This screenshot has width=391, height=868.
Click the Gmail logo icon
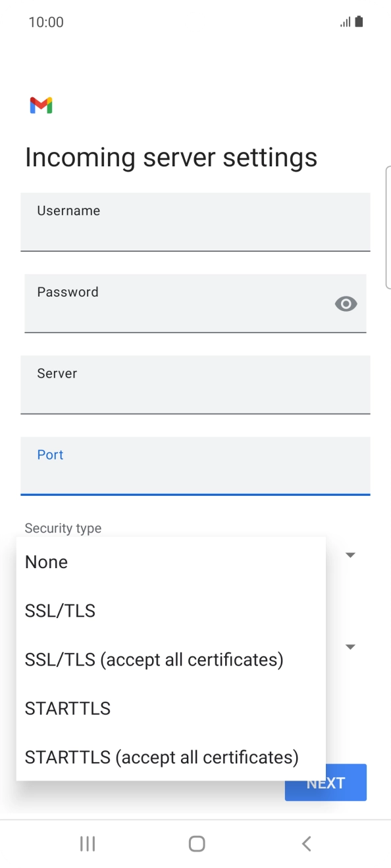click(x=41, y=105)
